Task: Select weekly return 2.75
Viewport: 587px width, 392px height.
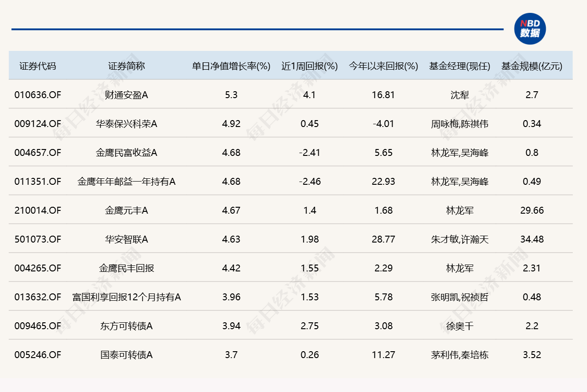Action: point(310,326)
